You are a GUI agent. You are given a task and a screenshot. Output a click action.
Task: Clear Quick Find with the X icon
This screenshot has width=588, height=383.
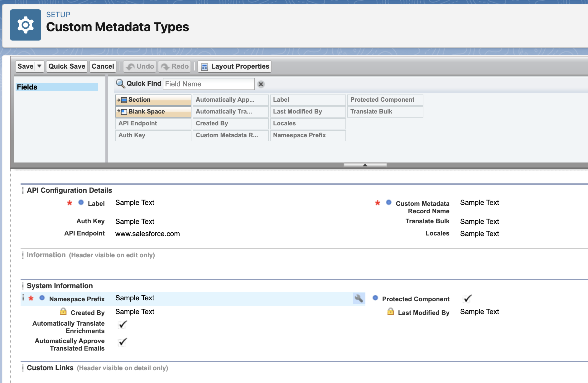click(261, 84)
